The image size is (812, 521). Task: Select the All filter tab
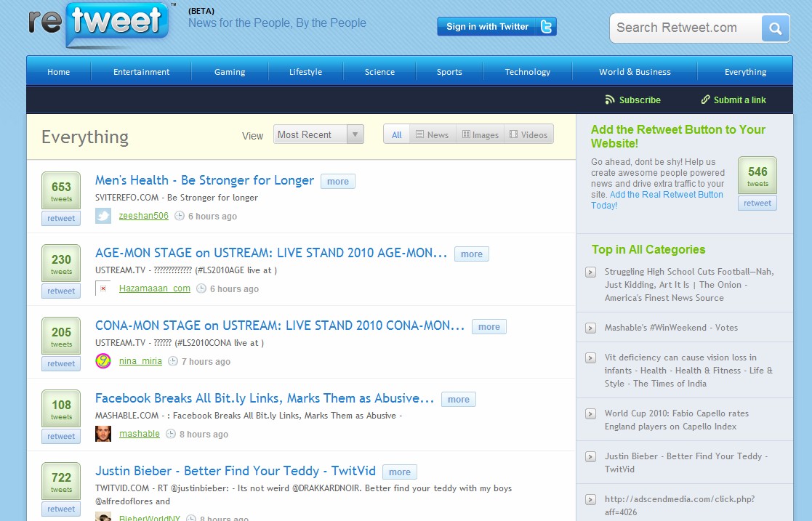pyautogui.click(x=397, y=134)
